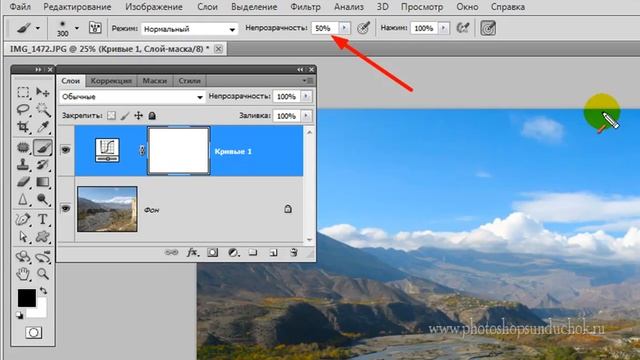Select the History Brush tool
The height and width of the screenshot is (360, 640).
[42, 164]
